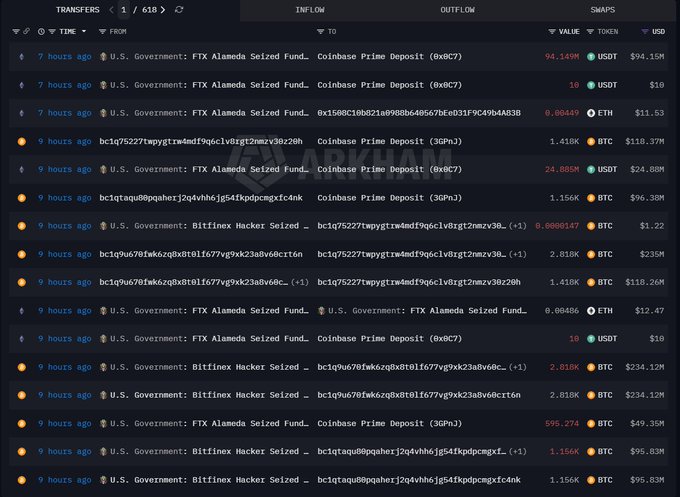
Task: Refresh the transfers list
Action: coord(179,10)
